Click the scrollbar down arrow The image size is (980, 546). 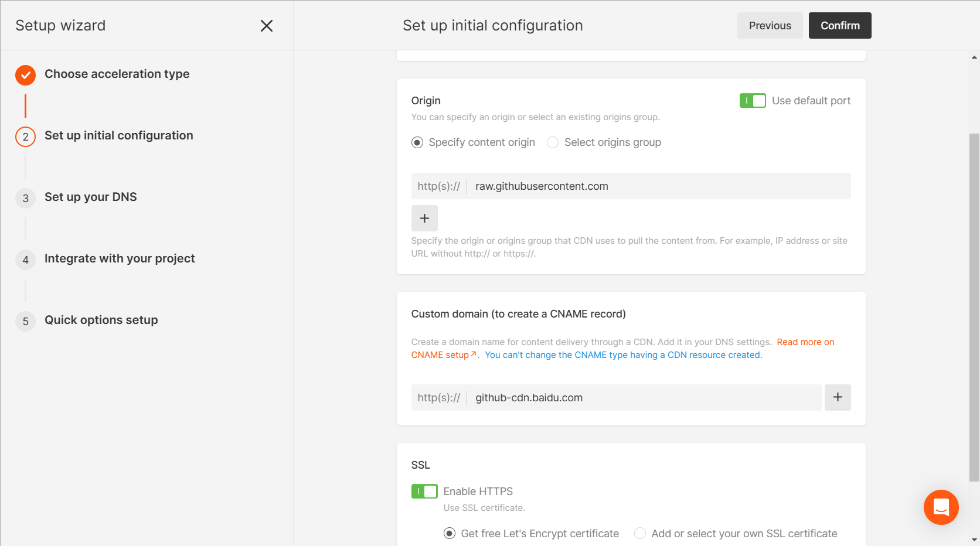pos(974,540)
